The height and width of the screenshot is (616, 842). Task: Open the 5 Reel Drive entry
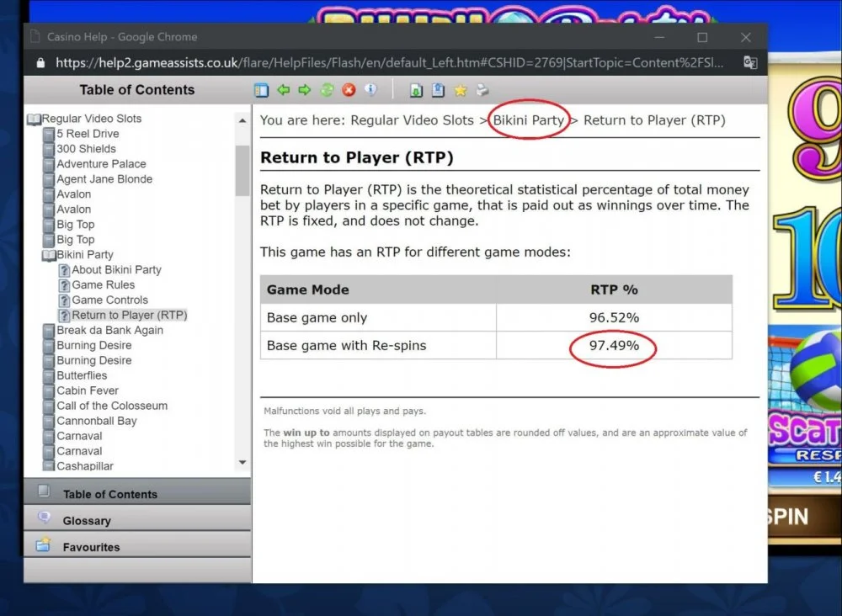click(88, 134)
